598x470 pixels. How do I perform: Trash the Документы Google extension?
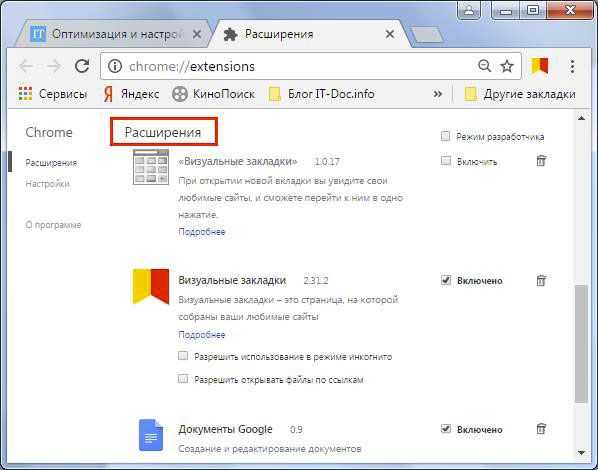click(541, 429)
